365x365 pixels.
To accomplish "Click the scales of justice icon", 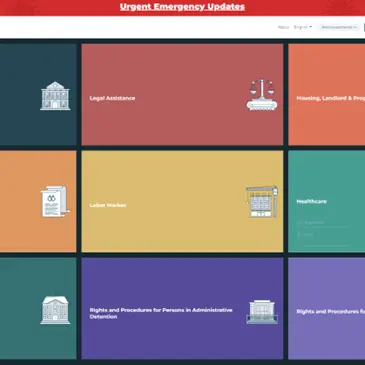I will coord(262,94).
